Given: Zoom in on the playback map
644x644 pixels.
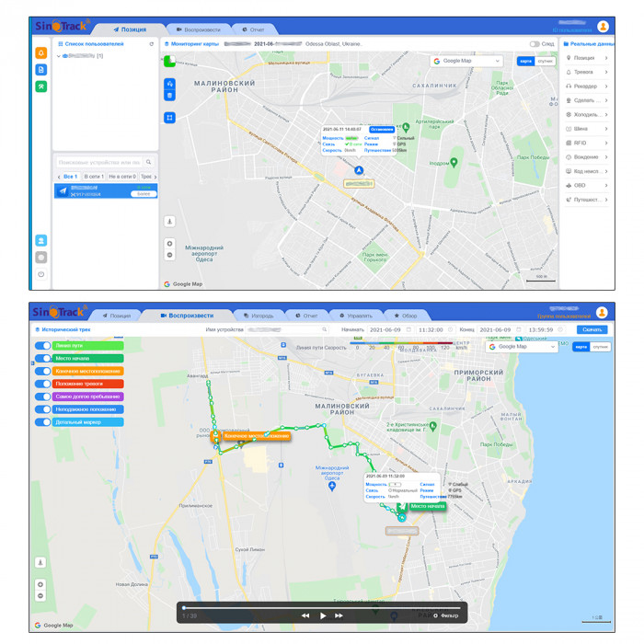Looking at the screenshot, I should [x=40, y=584].
